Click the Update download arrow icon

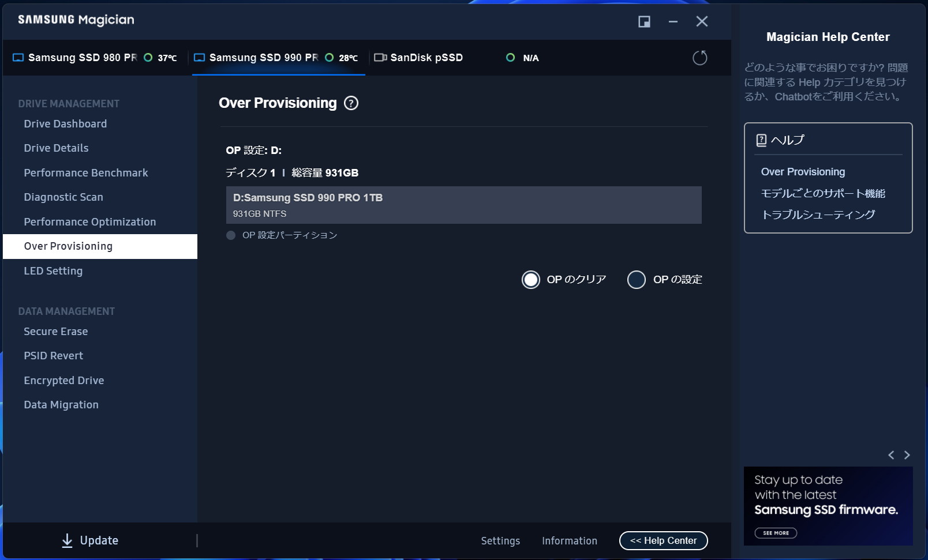67,540
